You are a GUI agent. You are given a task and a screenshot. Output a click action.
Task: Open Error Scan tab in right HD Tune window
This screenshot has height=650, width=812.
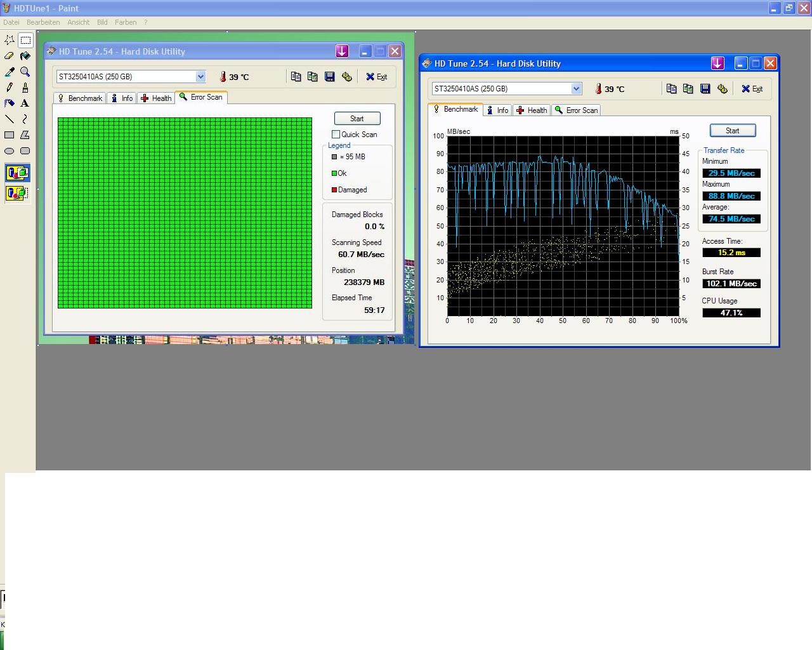tap(576, 110)
